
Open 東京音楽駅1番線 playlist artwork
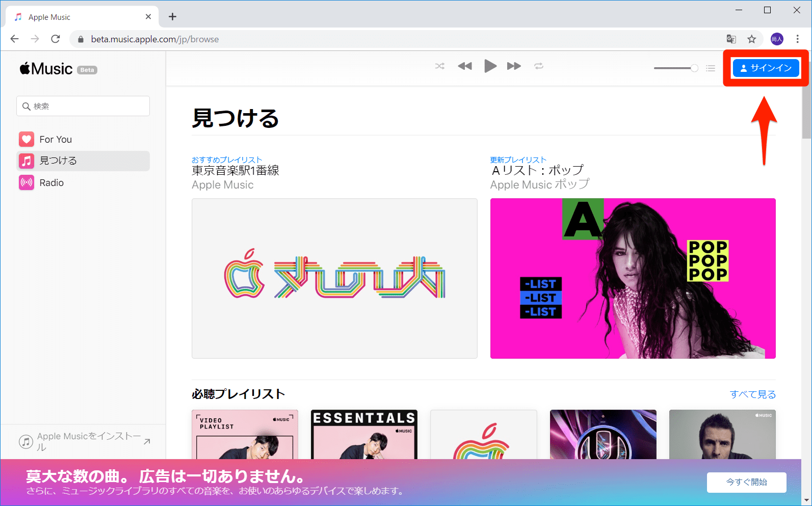334,278
